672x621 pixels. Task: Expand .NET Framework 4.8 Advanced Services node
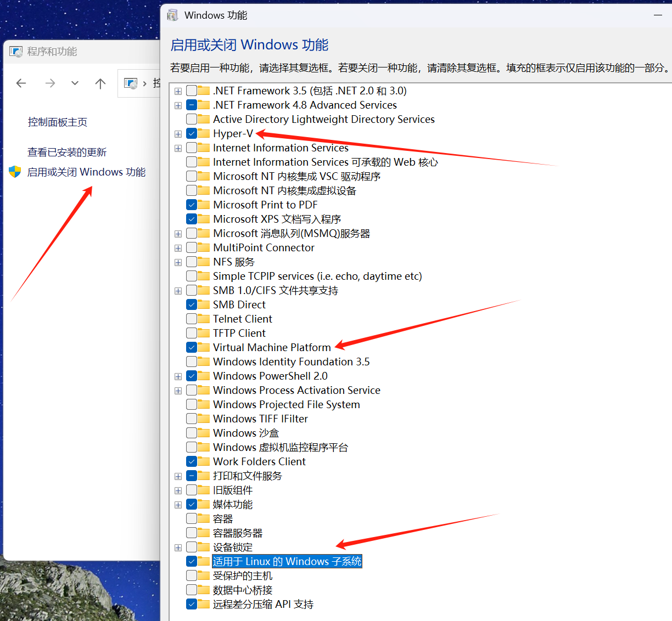tap(178, 105)
